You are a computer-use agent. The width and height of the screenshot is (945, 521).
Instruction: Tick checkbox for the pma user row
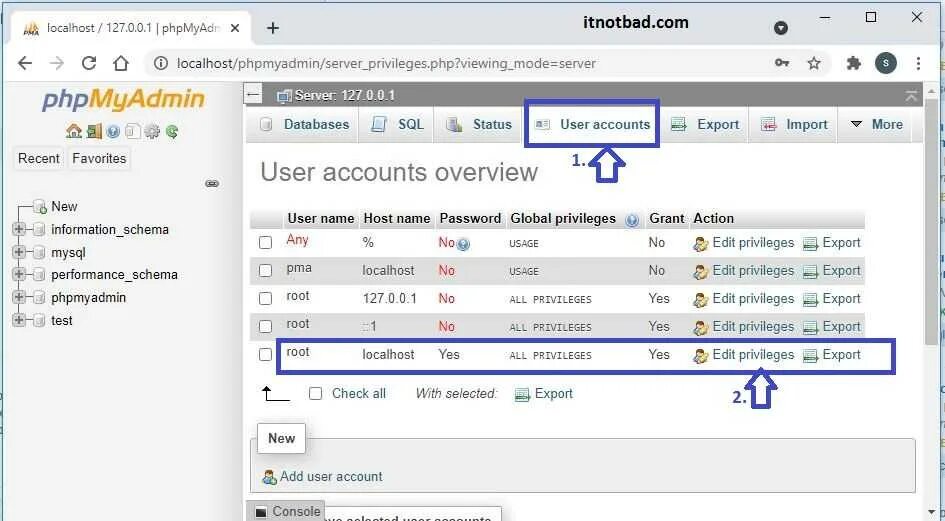265,270
